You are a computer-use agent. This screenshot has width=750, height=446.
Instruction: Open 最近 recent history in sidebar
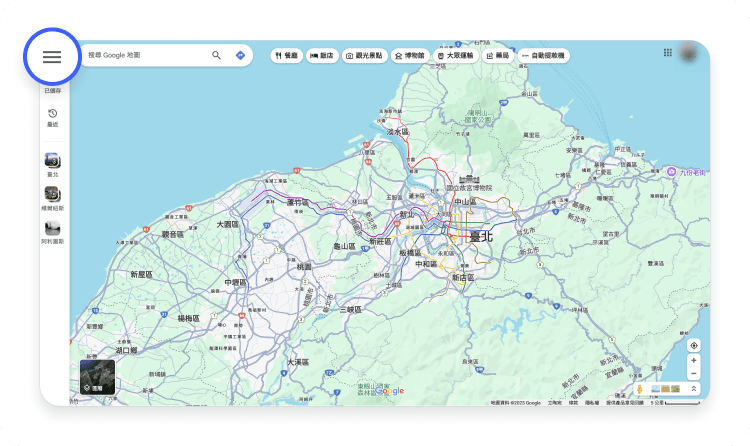point(53,118)
